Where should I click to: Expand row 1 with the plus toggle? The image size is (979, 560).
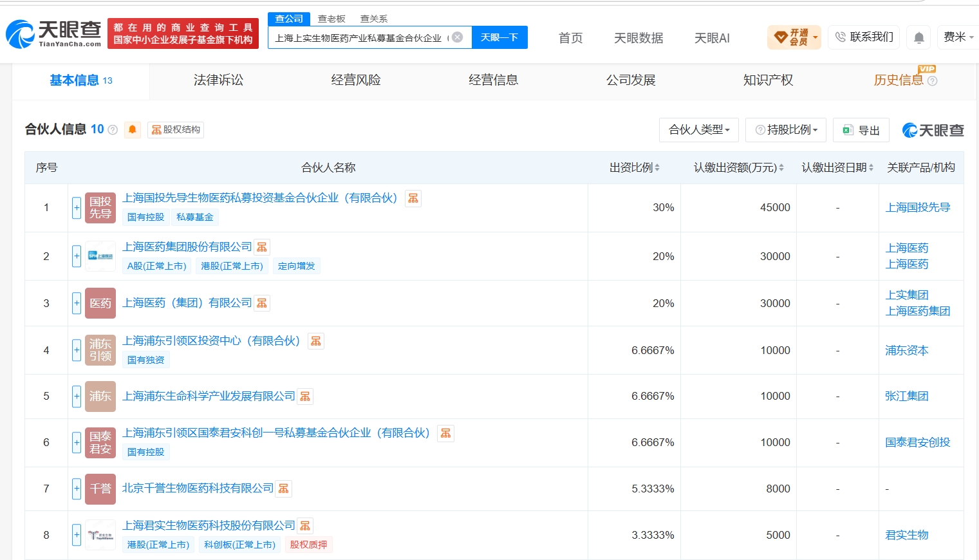pyautogui.click(x=77, y=208)
